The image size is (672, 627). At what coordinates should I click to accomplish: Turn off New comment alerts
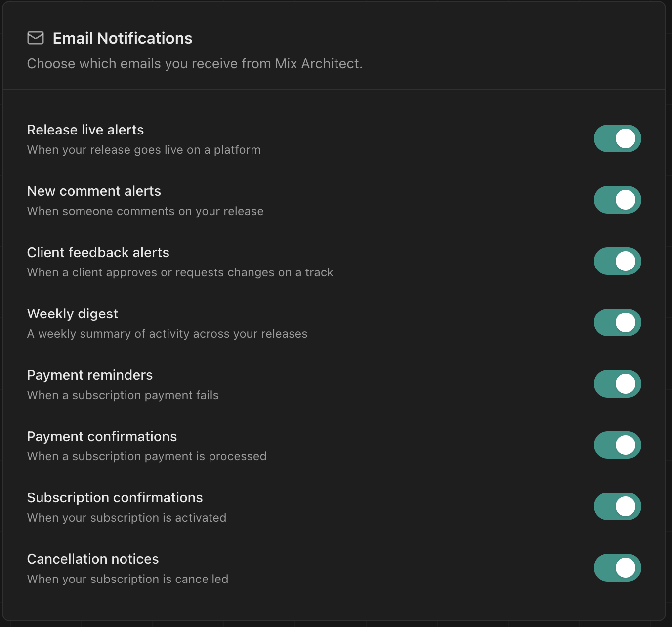point(617,200)
